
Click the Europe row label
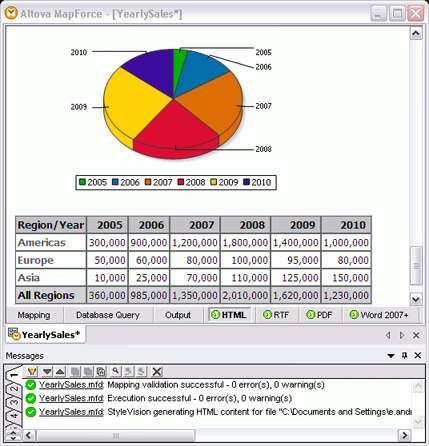tap(51, 260)
